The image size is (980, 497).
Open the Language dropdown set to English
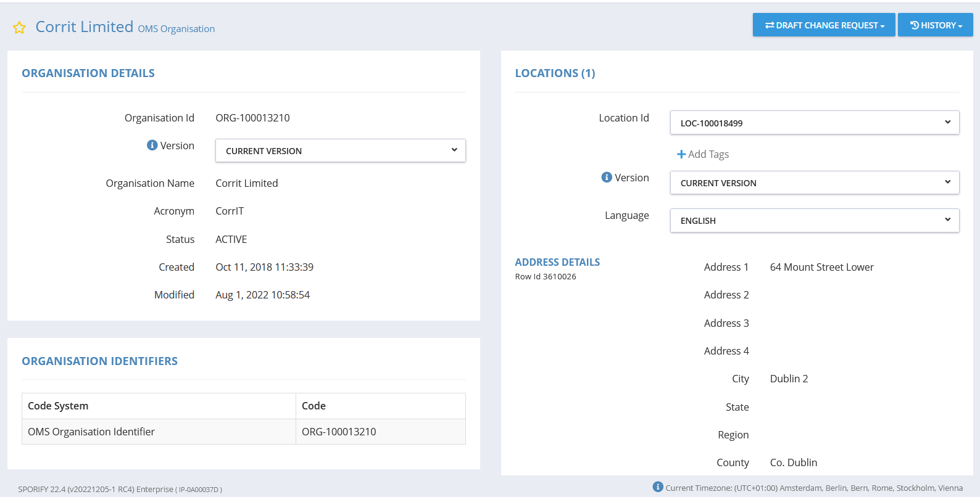tap(814, 220)
